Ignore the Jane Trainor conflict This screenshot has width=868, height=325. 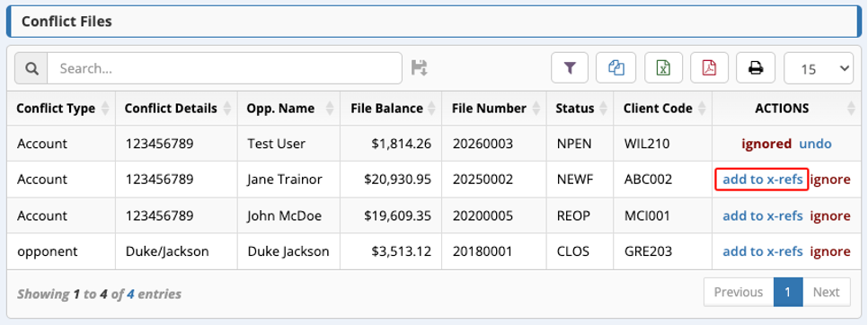[x=829, y=180]
